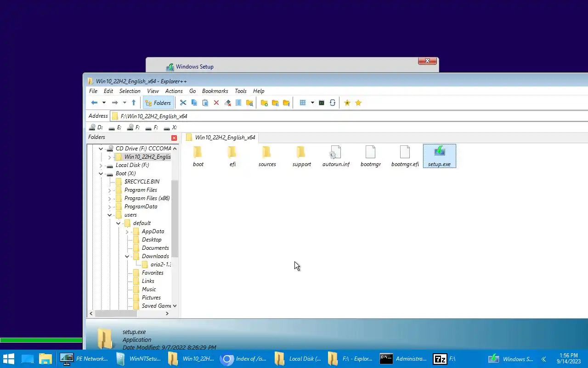This screenshot has height=368, width=588.
Task: Select the bootmgr file icon
Action: (x=370, y=156)
